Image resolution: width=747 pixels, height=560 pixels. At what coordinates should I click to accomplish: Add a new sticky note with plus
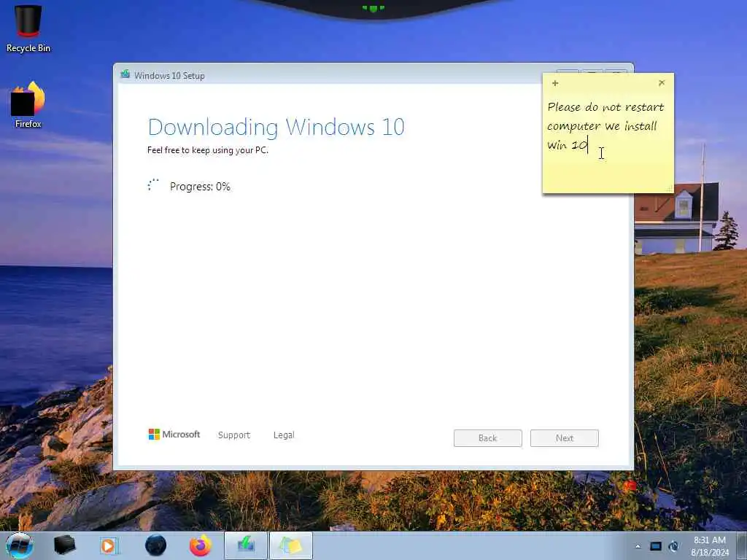pos(555,83)
